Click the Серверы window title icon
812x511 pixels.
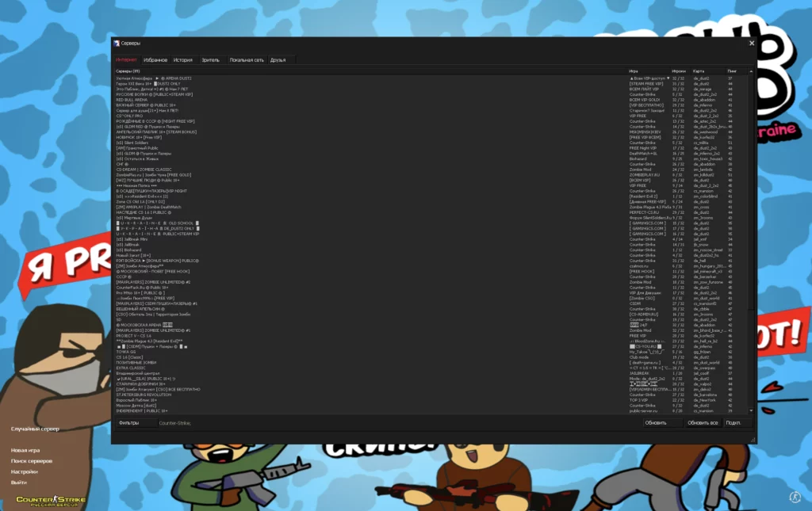[x=117, y=43]
